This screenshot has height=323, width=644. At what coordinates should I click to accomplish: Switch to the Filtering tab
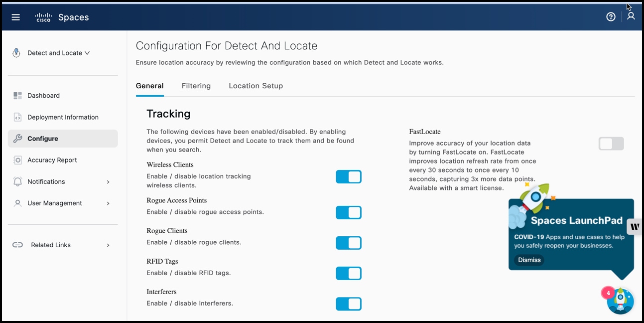pos(196,86)
